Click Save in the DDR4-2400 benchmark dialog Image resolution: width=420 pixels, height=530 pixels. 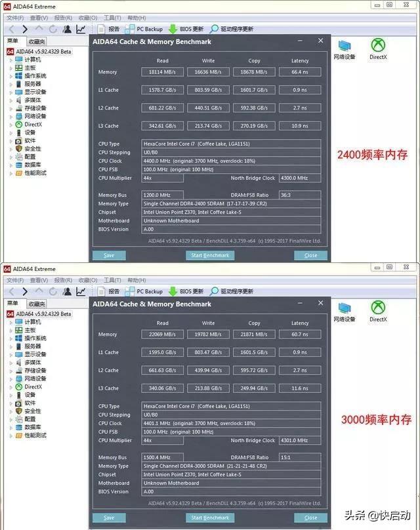[x=109, y=255]
